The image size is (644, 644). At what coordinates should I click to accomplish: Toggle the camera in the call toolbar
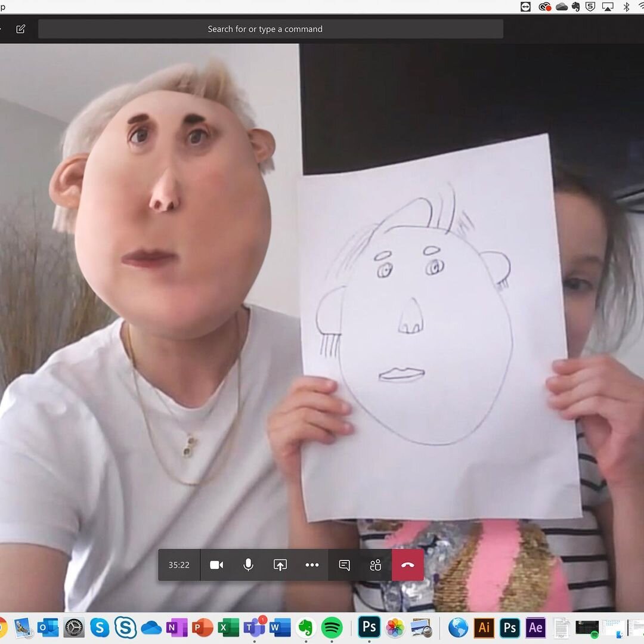(x=216, y=565)
